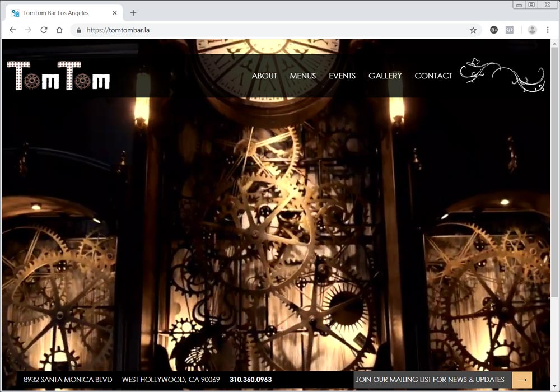Click the browser back arrow
The height and width of the screenshot is (392, 560).
pos(12,30)
